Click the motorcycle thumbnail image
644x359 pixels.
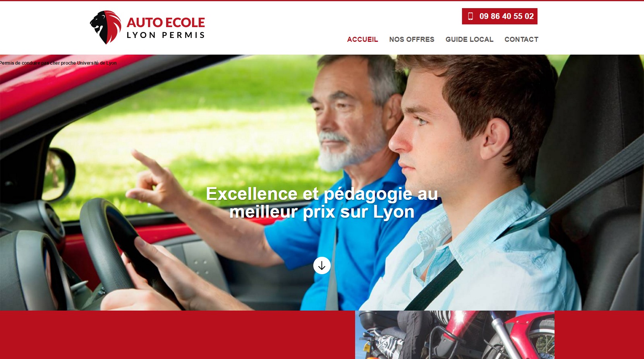455,335
